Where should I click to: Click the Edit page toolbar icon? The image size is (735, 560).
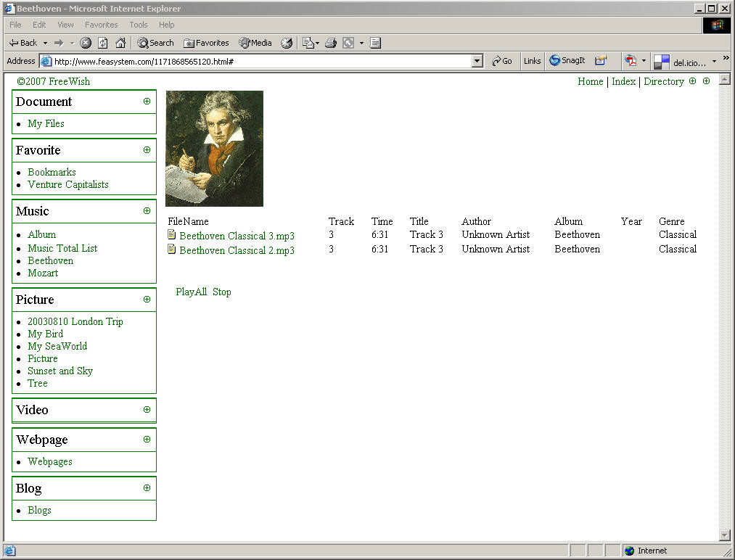(x=348, y=43)
